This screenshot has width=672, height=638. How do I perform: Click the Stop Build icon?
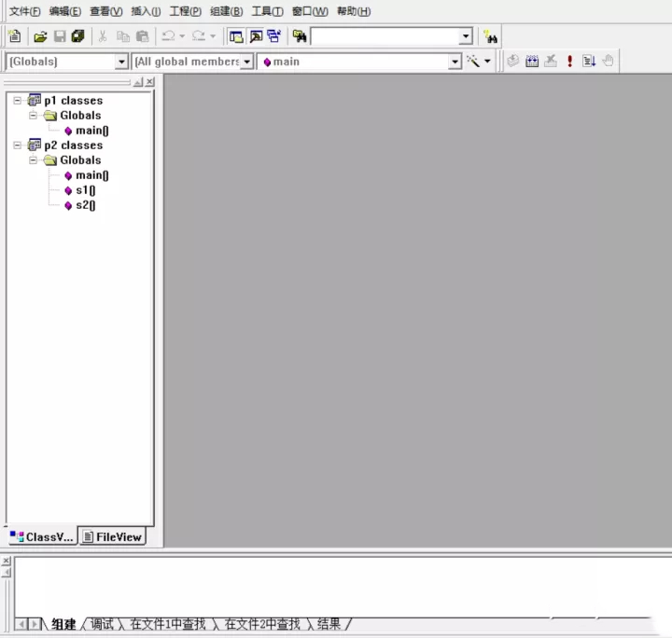pos(551,61)
